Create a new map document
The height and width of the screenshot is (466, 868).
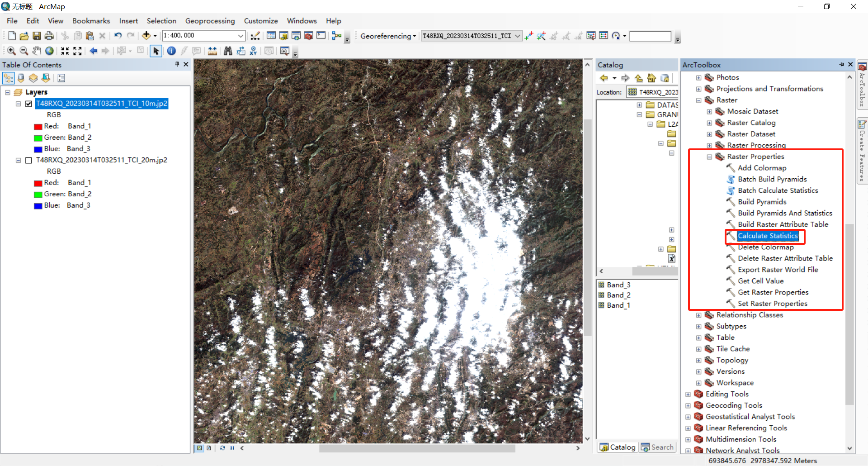coord(12,36)
